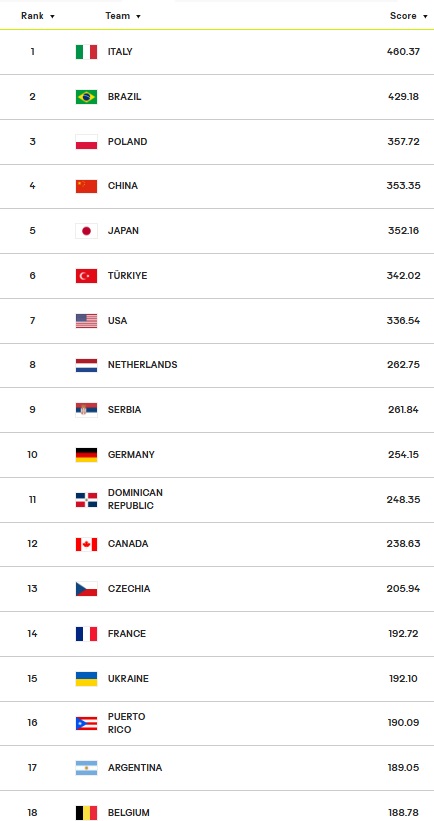Select the ARGENTINA team name
This screenshot has height=821, width=434.
tap(135, 768)
